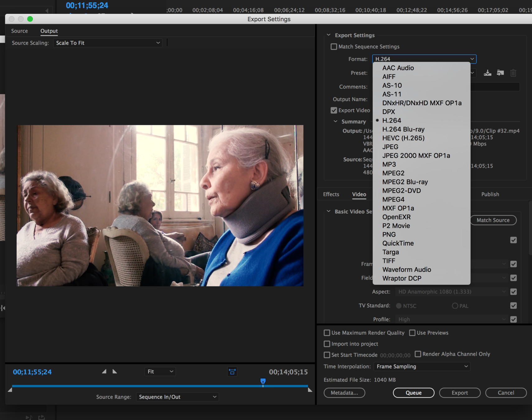The width and height of the screenshot is (532, 420).
Task: Click the Import Preset icon
Action: [x=500, y=73]
